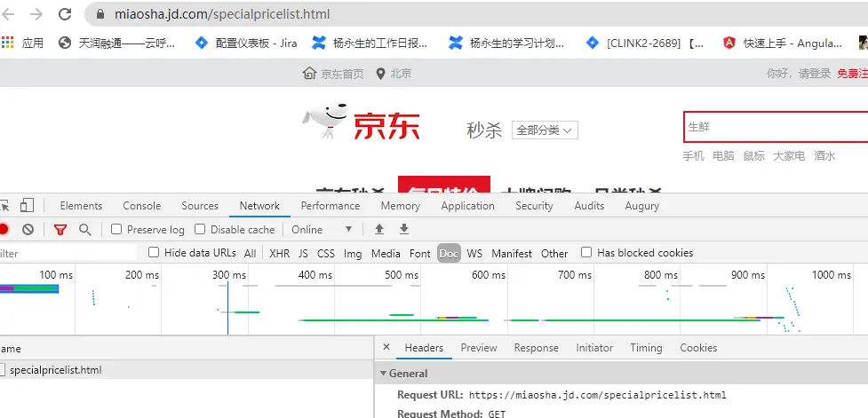Viewport: 868px width, 418px height.
Task: Click the JD search box with 生鲜
Action: click(775, 127)
